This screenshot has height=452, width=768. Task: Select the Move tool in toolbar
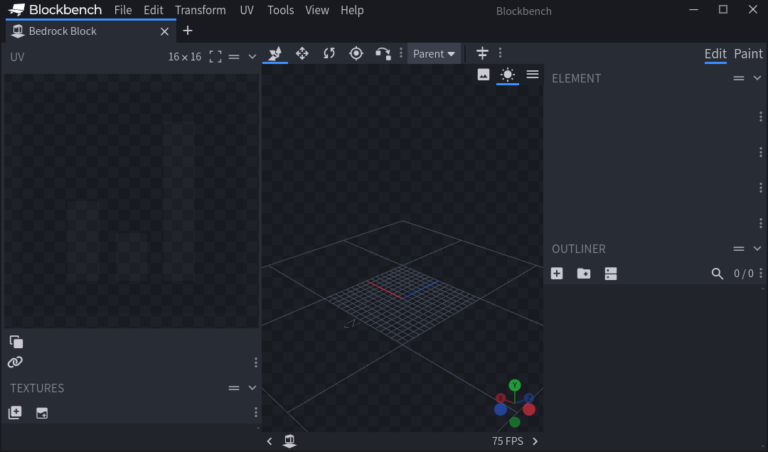click(275, 53)
